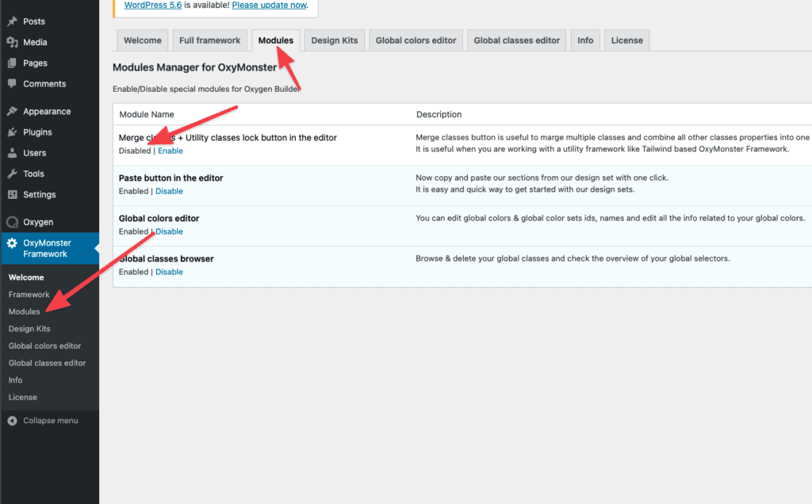Click the Settings sliders icon
The height and width of the screenshot is (504, 812).
tap(13, 194)
